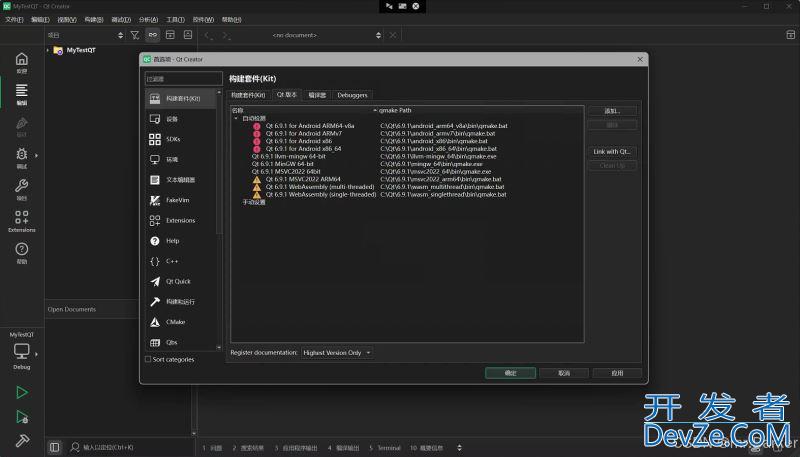Screen dimensions: 800x457
Task: Toggle the link-with-editor icon in project toolbar
Action: tap(153, 34)
